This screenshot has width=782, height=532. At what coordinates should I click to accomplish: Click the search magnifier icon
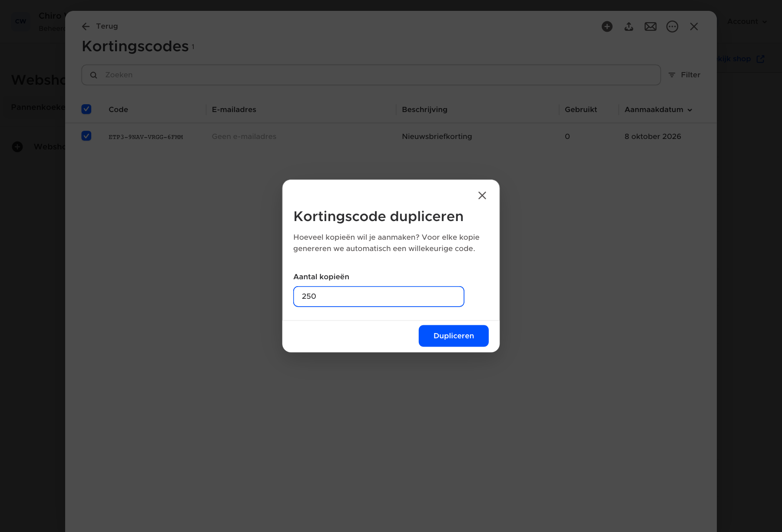[93, 75]
